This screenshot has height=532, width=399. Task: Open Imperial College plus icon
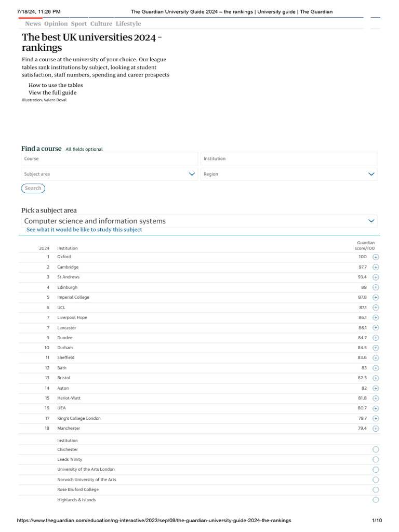click(x=376, y=298)
